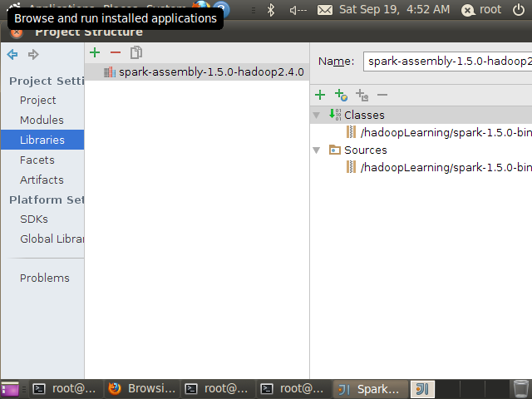Switch to Spark... IntelliJ taskbar button

371,389
